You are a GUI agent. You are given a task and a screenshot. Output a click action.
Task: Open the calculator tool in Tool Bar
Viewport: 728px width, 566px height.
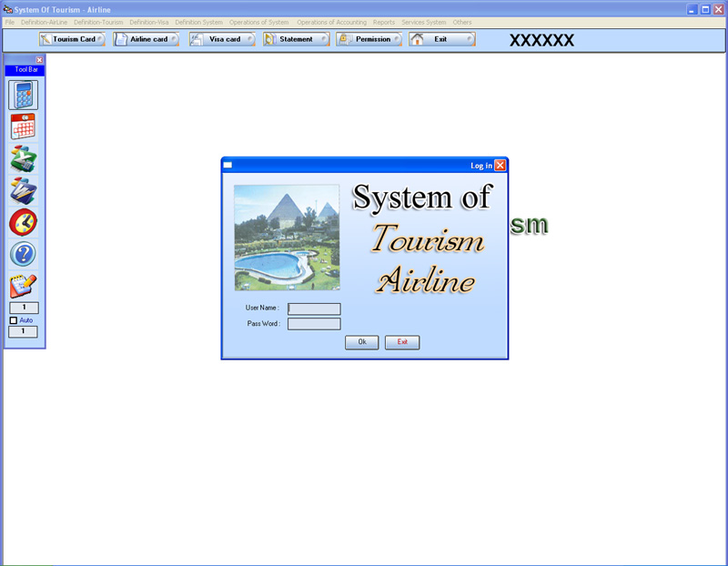(x=24, y=95)
